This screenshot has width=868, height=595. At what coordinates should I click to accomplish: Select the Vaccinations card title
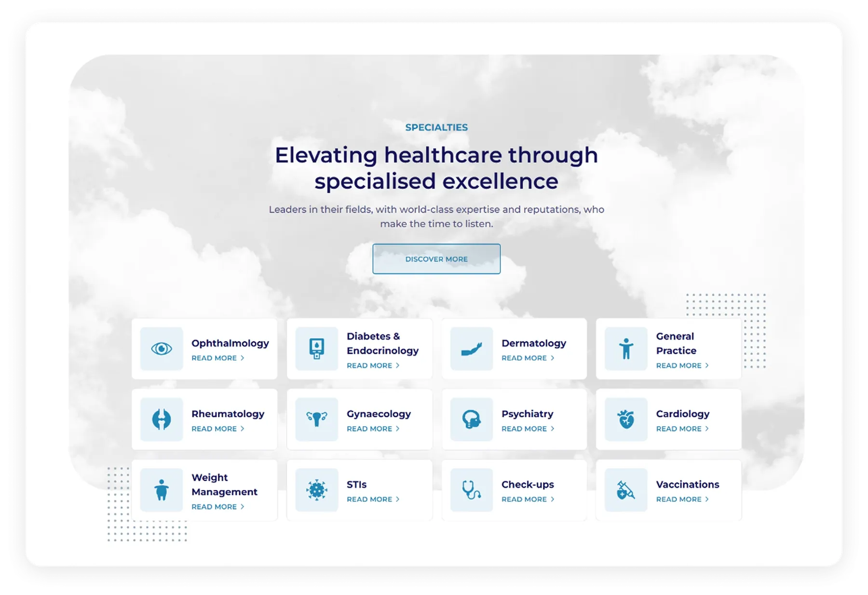pyautogui.click(x=688, y=485)
